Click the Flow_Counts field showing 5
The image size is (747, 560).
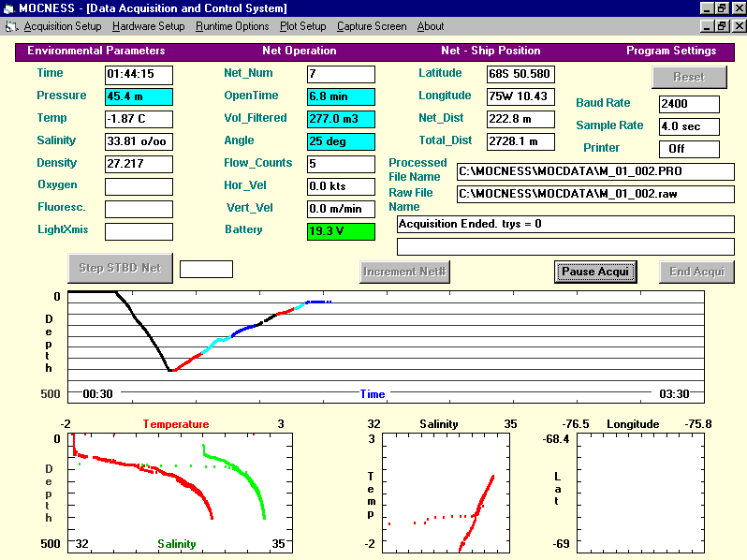click(341, 164)
